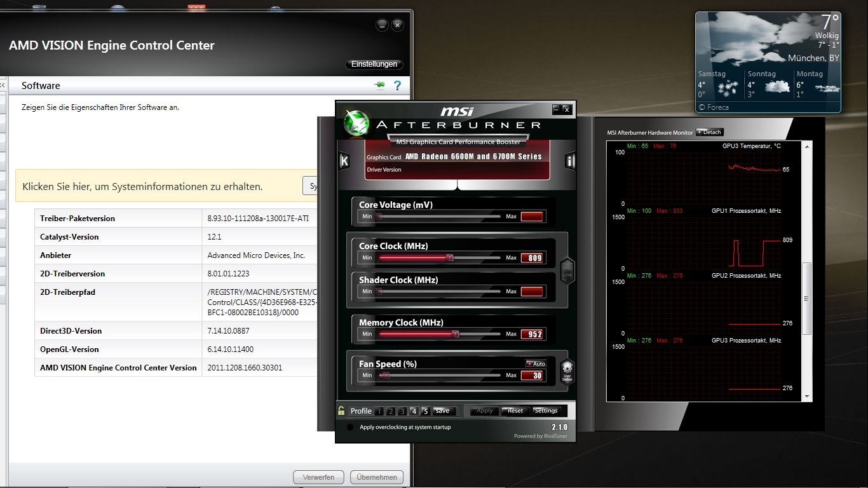This screenshot has height=488, width=868.
Task: Reset Afterburner clock values
Action: tap(515, 411)
